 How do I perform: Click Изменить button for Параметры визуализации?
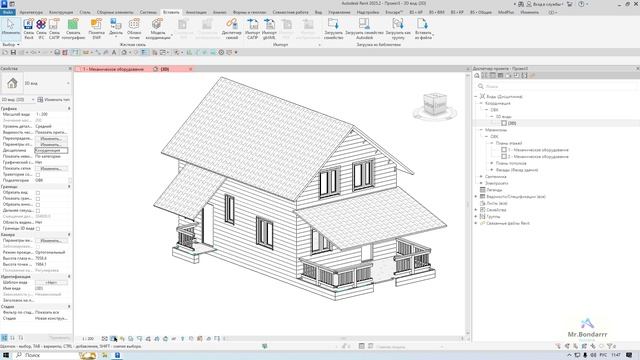(51, 240)
